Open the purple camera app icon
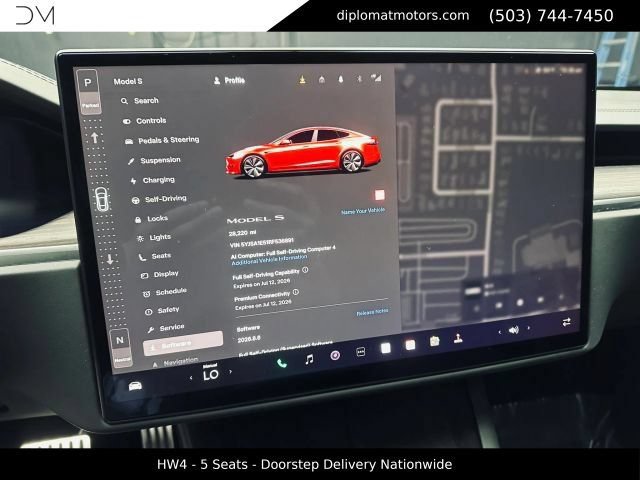The width and height of the screenshot is (640, 480). 335,356
